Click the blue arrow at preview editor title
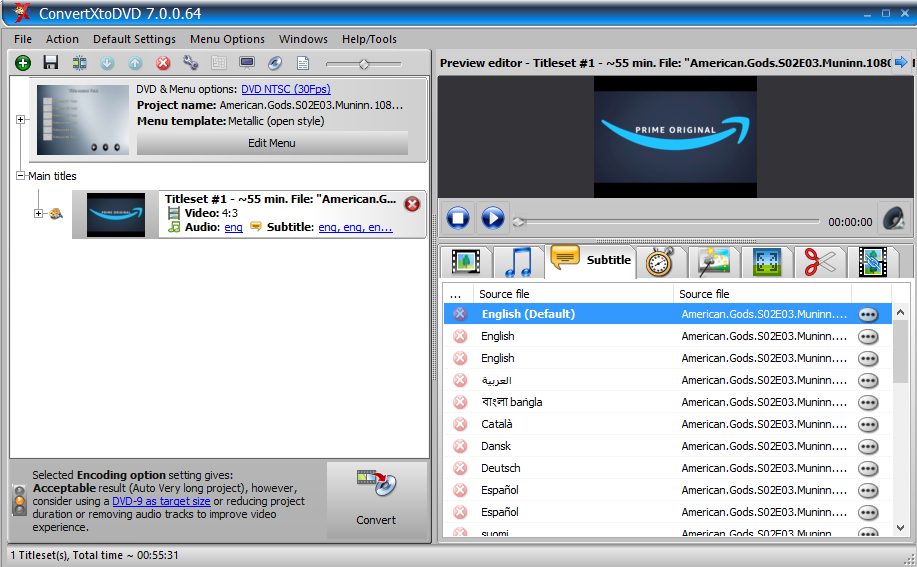Image resolution: width=917 pixels, height=567 pixels. (x=901, y=62)
